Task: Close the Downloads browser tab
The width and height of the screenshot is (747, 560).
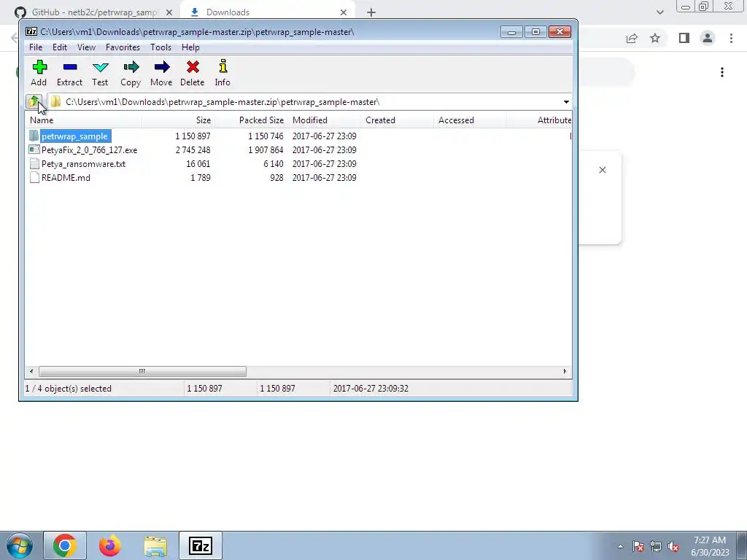Action: click(344, 12)
